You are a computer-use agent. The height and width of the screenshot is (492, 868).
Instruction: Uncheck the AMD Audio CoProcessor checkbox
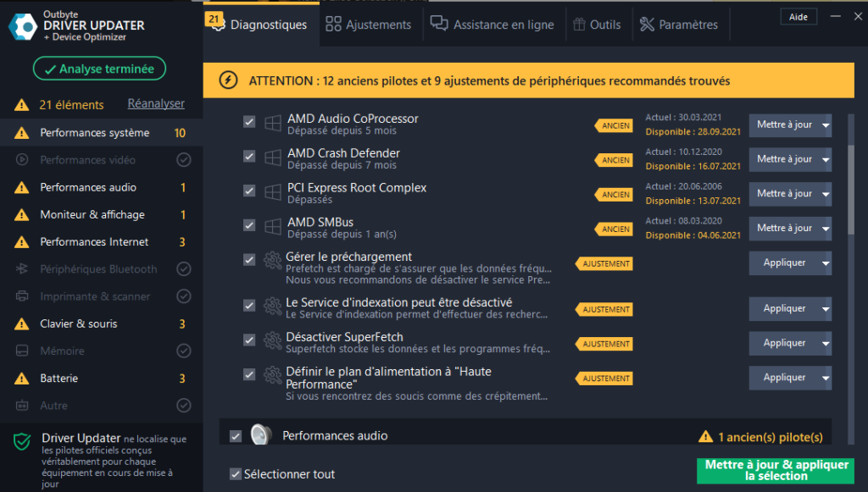[249, 122]
